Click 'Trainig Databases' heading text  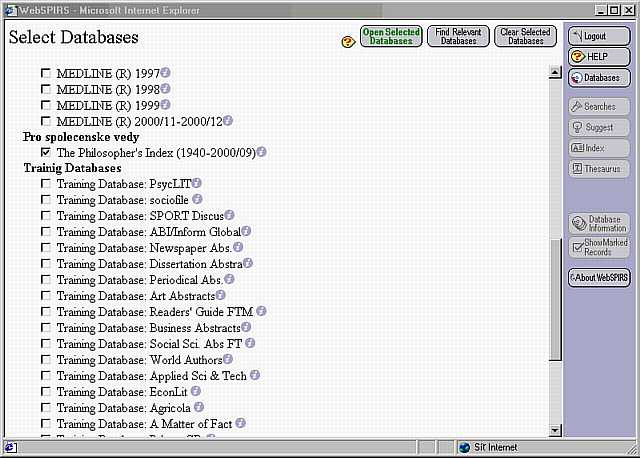click(72, 168)
